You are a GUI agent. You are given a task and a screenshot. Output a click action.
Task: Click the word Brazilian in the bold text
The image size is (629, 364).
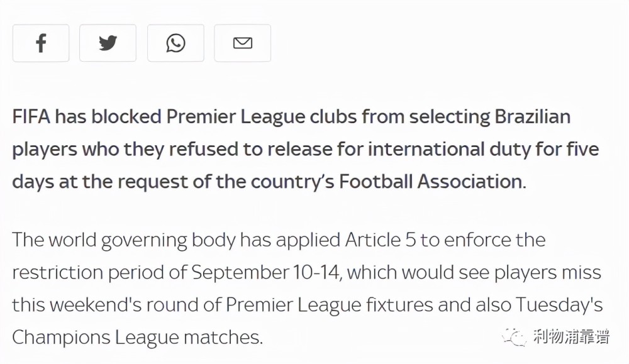[532, 117]
